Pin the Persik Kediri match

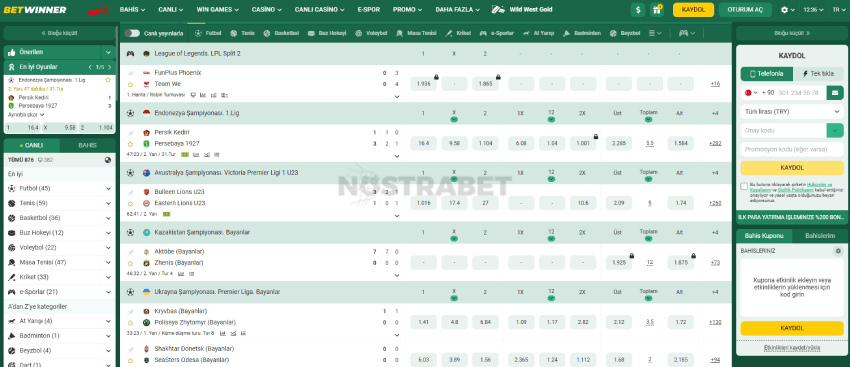tap(130, 133)
